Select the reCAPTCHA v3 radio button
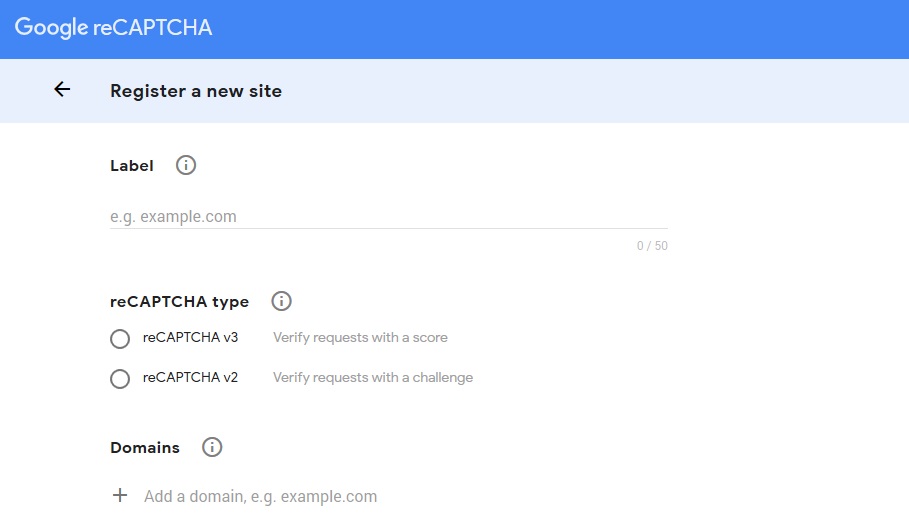 [120, 339]
